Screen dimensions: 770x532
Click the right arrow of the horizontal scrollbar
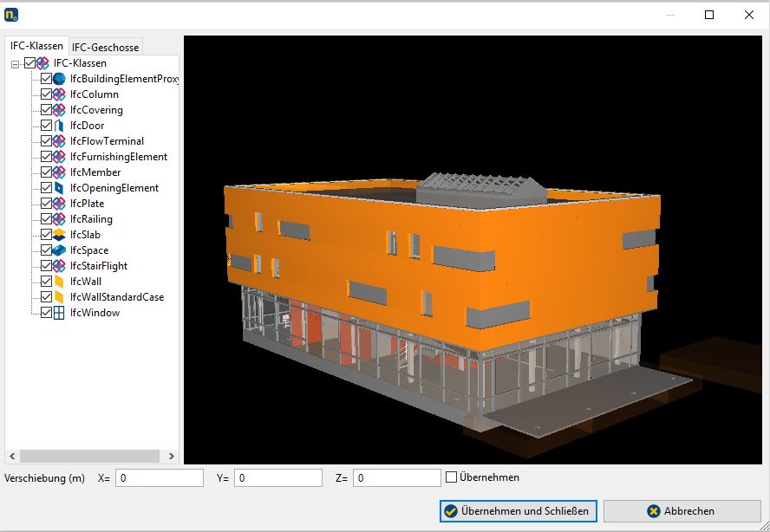tap(172, 455)
